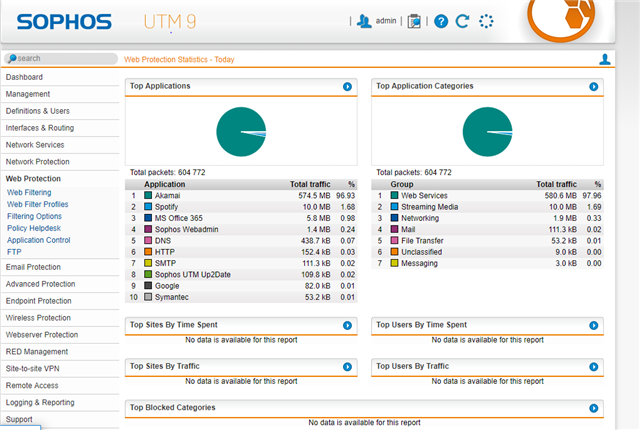Screen dimensions: 640x430
Task: Click Akamai teal color swatch
Action: tap(148, 195)
